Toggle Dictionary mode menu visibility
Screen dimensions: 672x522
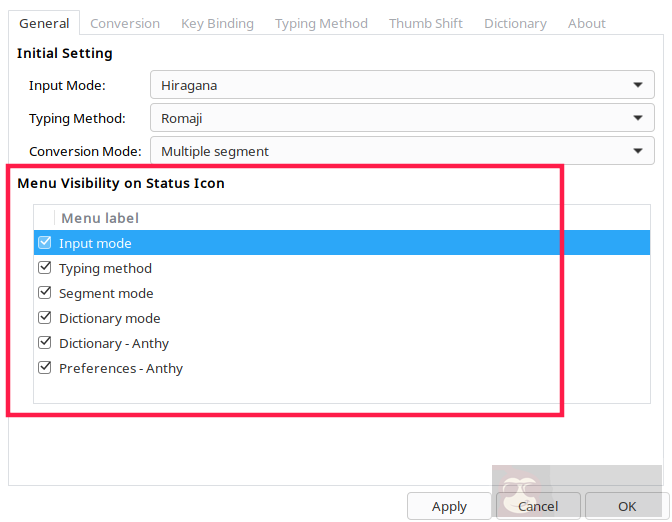pyautogui.click(x=44, y=318)
